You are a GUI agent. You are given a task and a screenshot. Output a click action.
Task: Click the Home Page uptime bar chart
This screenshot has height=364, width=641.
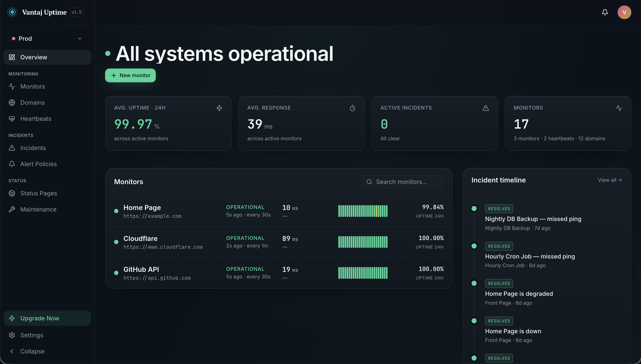363,211
